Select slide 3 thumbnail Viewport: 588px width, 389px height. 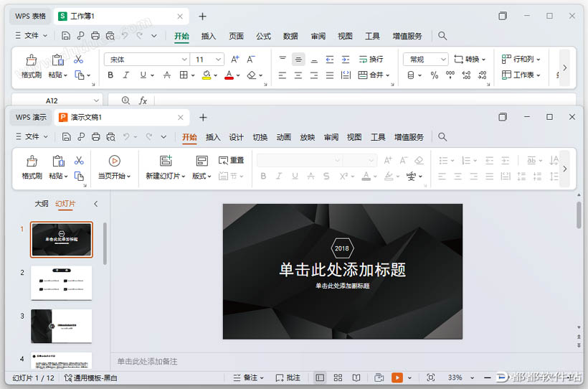click(61, 326)
